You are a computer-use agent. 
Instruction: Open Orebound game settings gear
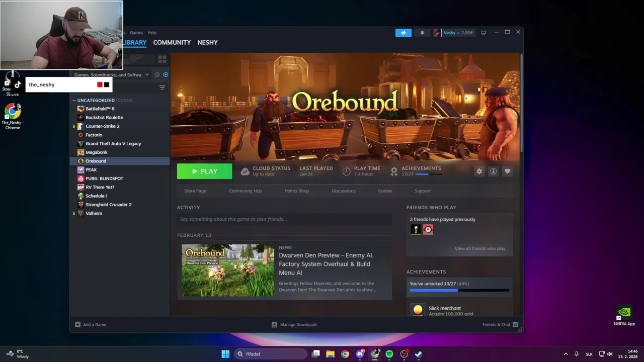point(479,171)
